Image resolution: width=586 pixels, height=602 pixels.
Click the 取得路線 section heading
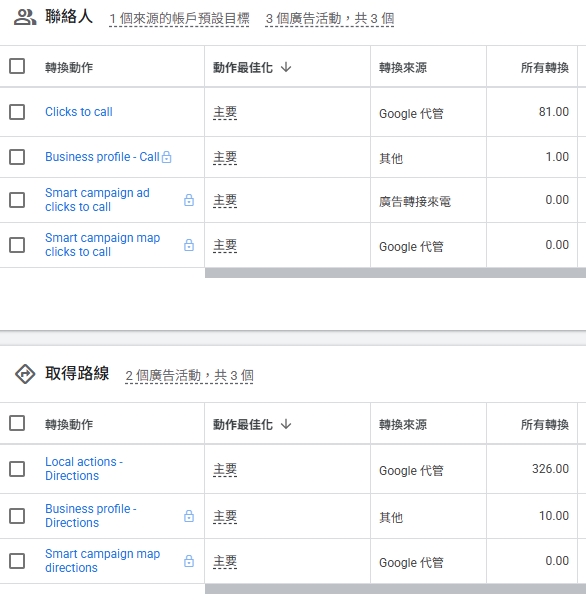click(x=77, y=373)
